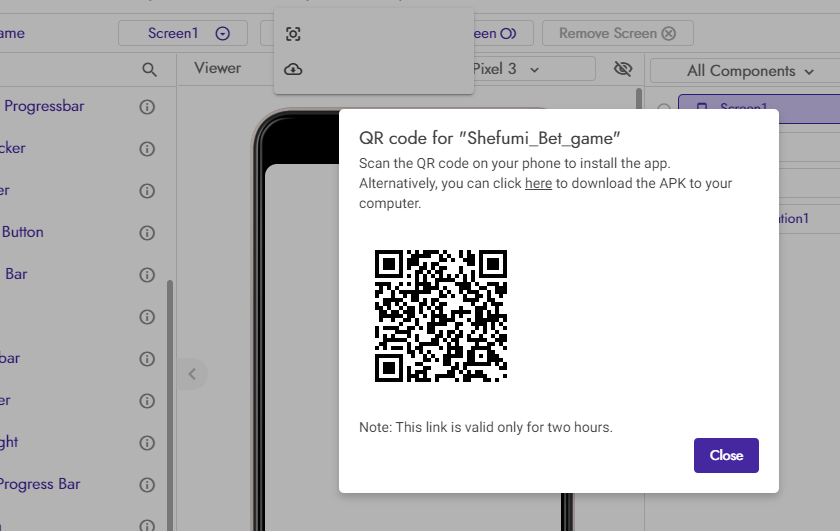This screenshot has width=840, height=531.
Task: Show info for Bar component
Action: click(x=147, y=274)
